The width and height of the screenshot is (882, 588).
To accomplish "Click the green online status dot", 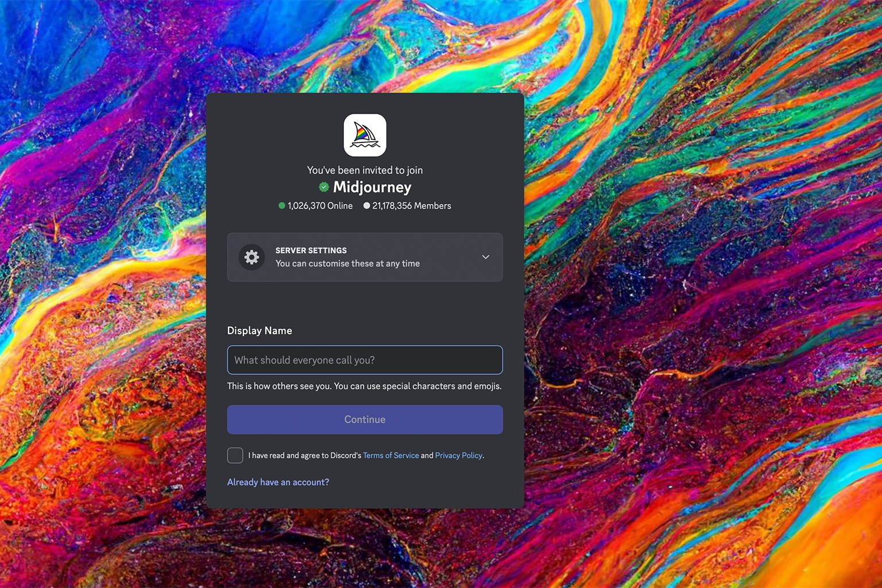I will pos(282,206).
